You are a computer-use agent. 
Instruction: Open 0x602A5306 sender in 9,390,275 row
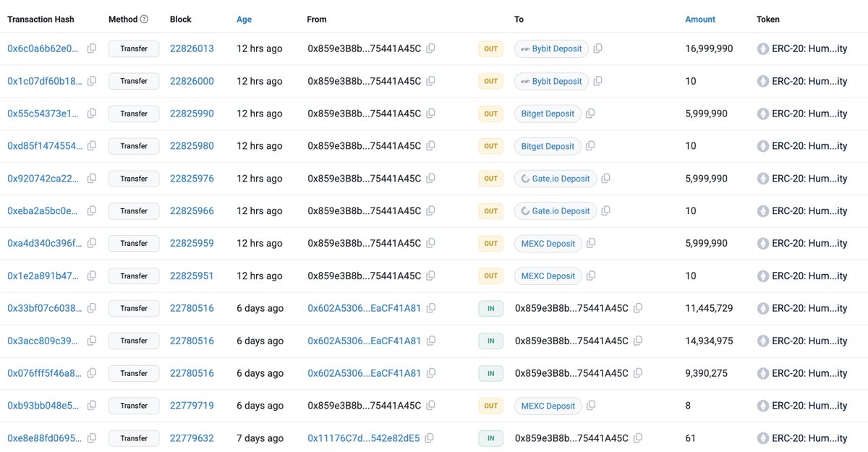(364, 373)
